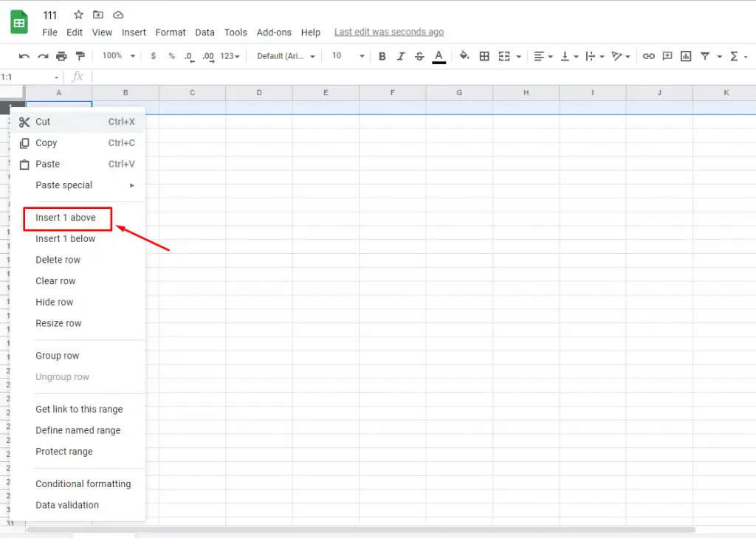Viewport: 756px width, 538px height.
Task: Select column D header
Action: [259, 93]
